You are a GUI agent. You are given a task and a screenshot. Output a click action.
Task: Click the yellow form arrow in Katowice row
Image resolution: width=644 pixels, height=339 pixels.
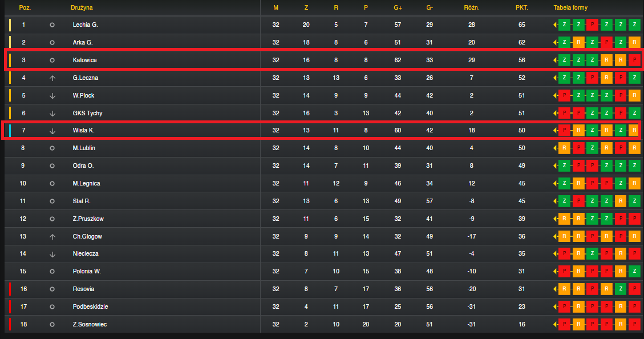555,60
